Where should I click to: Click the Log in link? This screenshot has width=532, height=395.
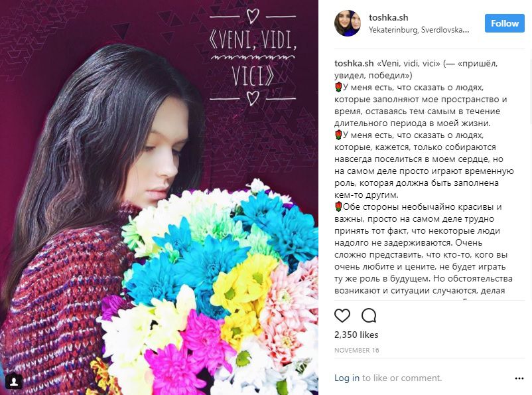pos(347,378)
